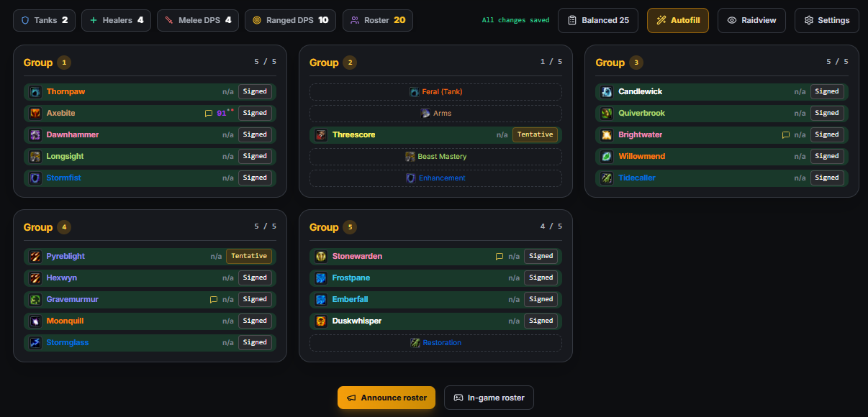This screenshot has width=868, height=417.
Task: Click Willowmend's druid class icon
Action: point(607,157)
